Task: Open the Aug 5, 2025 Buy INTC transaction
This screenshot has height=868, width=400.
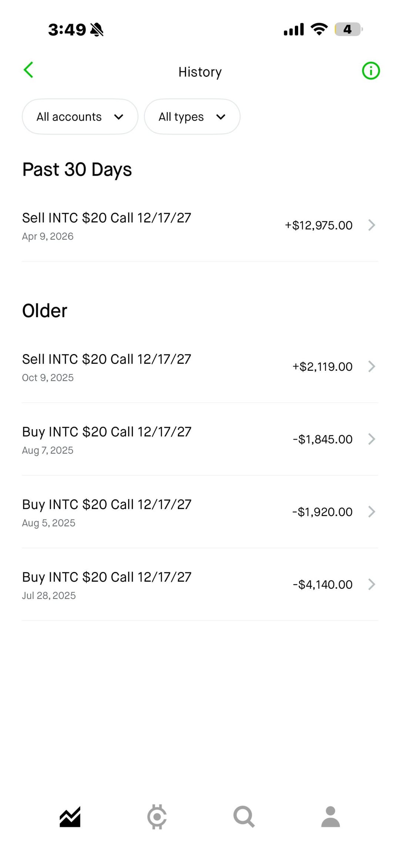Action: [x=107, y=512]
